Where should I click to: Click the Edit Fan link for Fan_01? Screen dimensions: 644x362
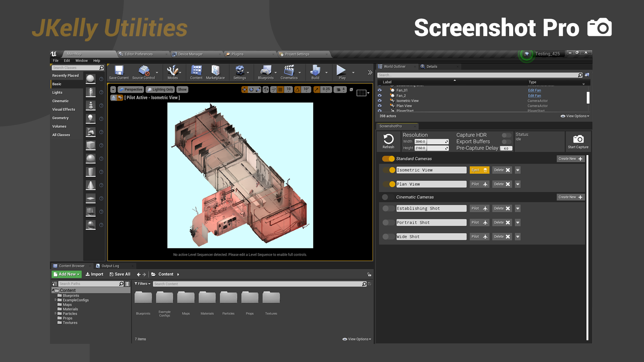[534, 90]
